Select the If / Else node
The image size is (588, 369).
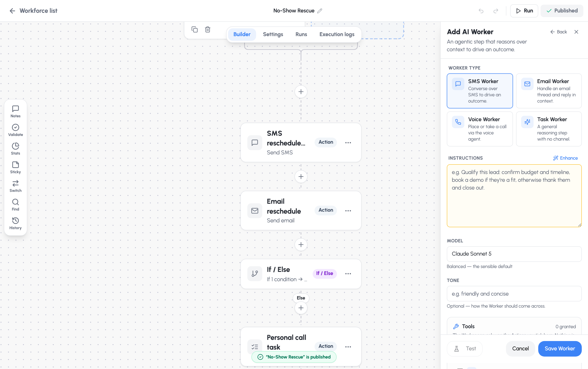click(301, 274)
